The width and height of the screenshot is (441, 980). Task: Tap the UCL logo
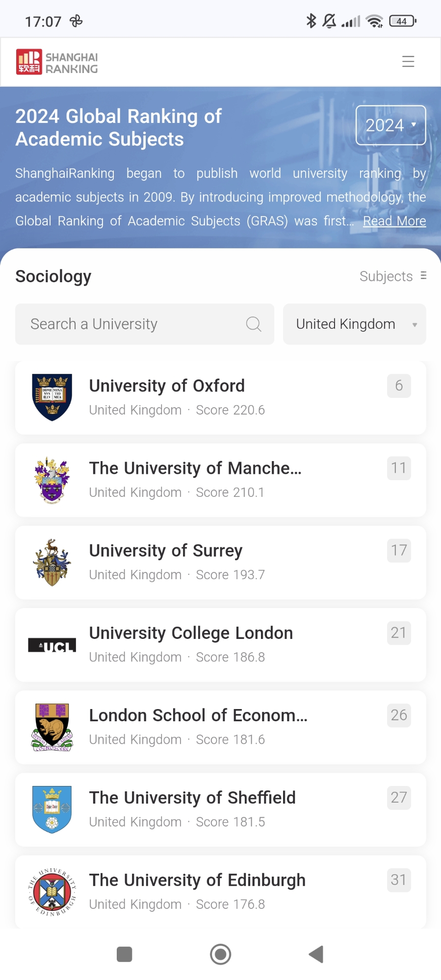[x=52, y=645]
